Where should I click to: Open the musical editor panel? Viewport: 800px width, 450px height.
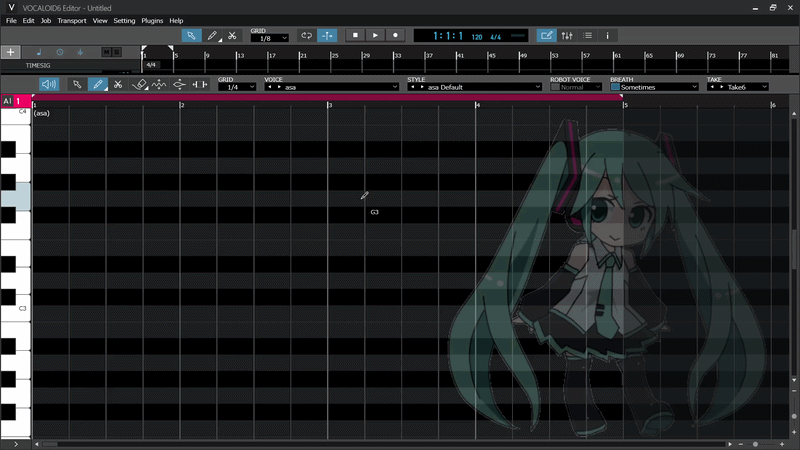click(x=546, y=35)
